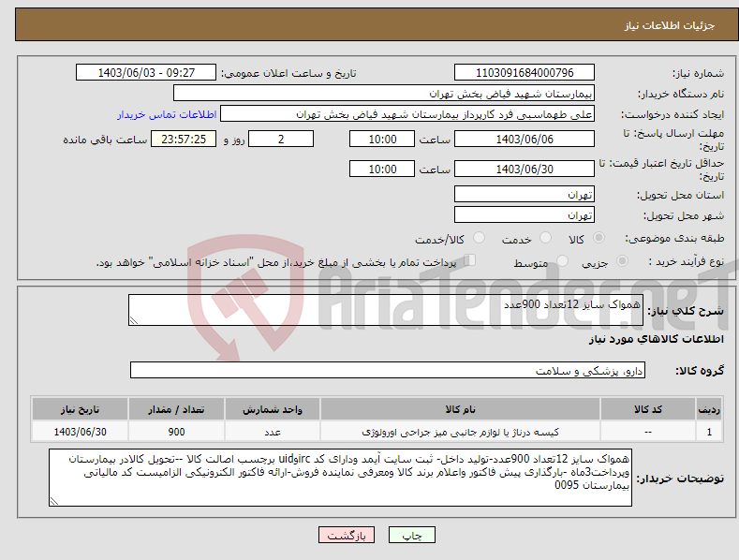Click the واحد شمارش column header
The image size is (739, 560).
pos(273,409)
